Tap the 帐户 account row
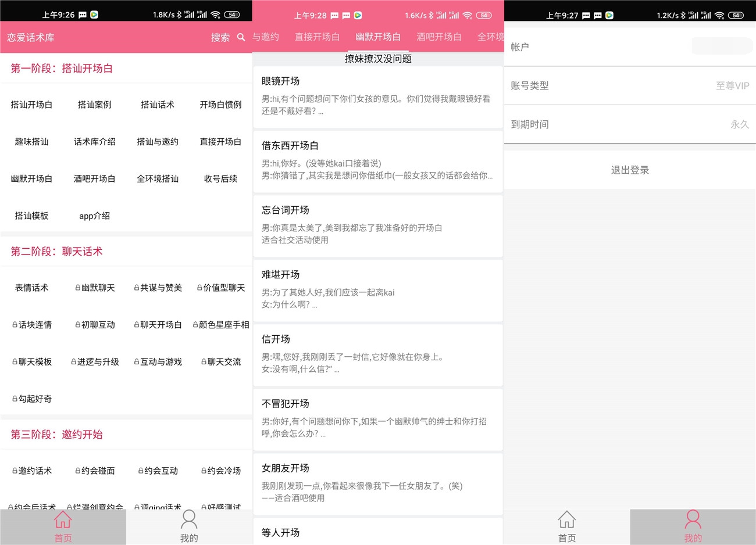The height and width of the screenshot is (545, 756). 630,47
